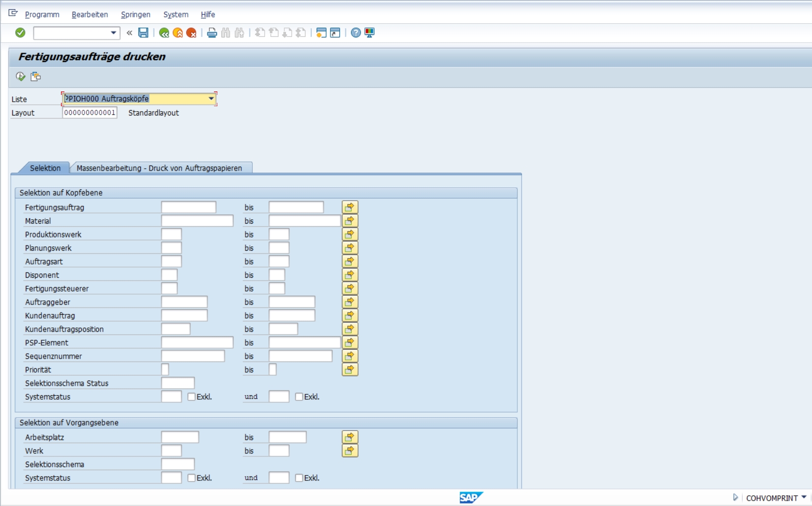Open multiple selection for Werk

[350, 450]
